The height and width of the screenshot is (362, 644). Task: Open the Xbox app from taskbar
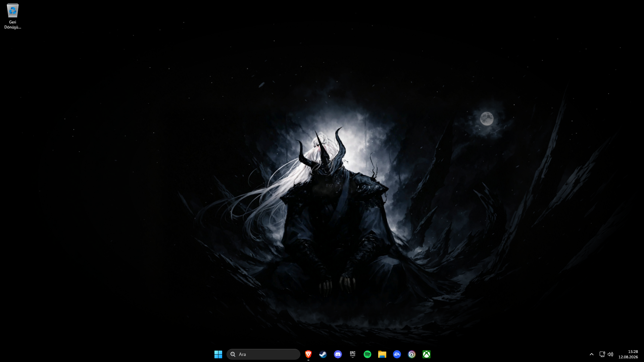tap(427, 354)
